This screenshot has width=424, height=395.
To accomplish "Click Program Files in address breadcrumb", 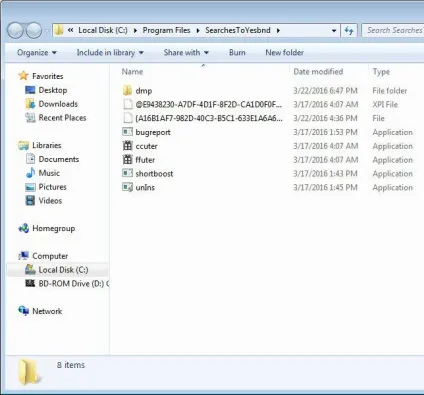I will pos(166,30).
